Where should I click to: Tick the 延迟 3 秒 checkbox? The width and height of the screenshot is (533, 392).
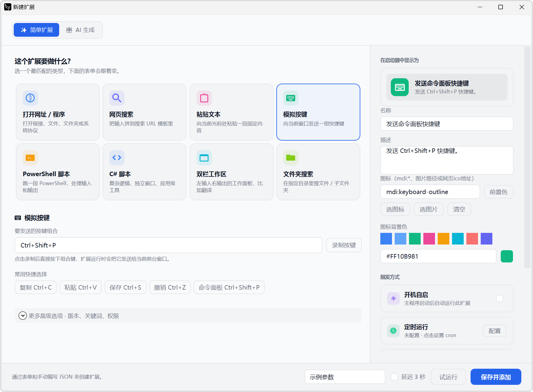[x=394, y=377]
